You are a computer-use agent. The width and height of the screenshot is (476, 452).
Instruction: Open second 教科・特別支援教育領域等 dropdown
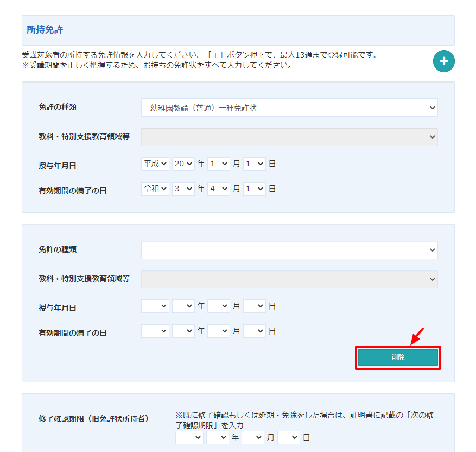click(289, 279)
